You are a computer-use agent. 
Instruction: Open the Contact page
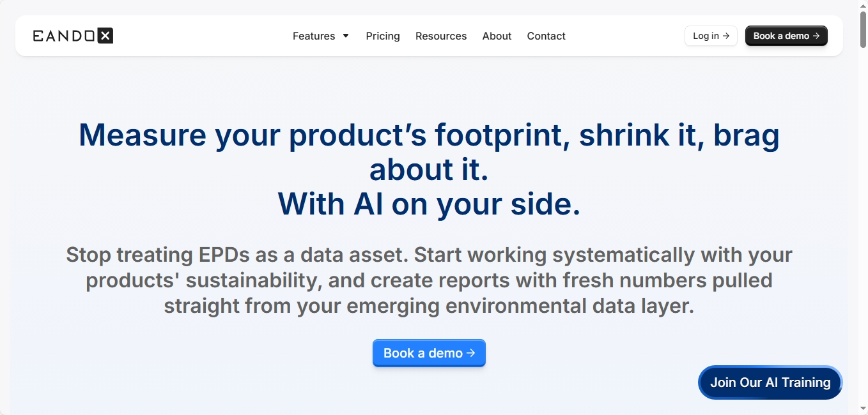click(546, 36)
